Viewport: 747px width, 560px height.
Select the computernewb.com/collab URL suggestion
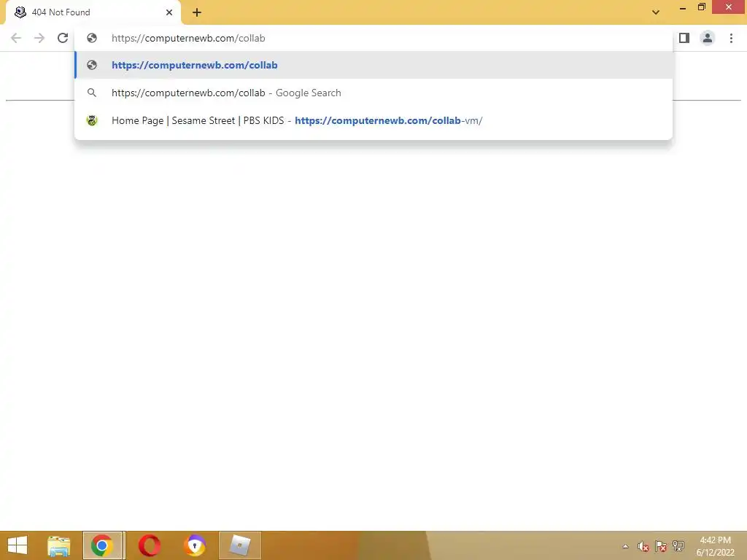click(x=373, y=65)
